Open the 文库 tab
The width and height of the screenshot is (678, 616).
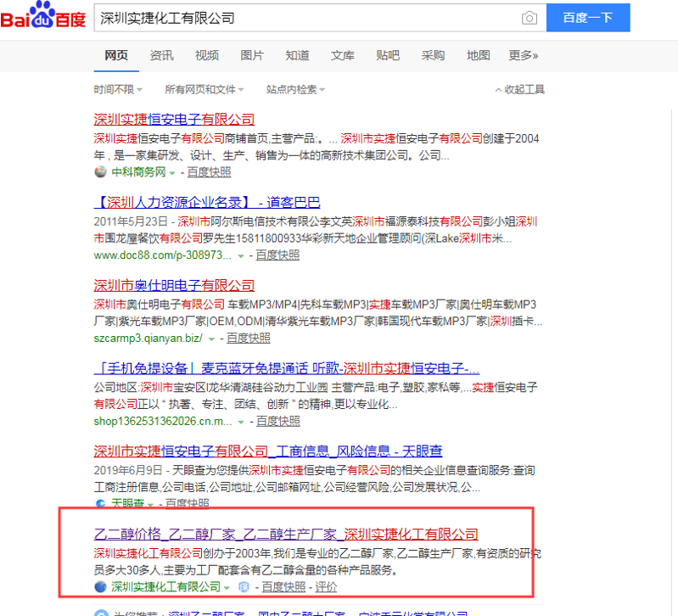coord(343,55)
